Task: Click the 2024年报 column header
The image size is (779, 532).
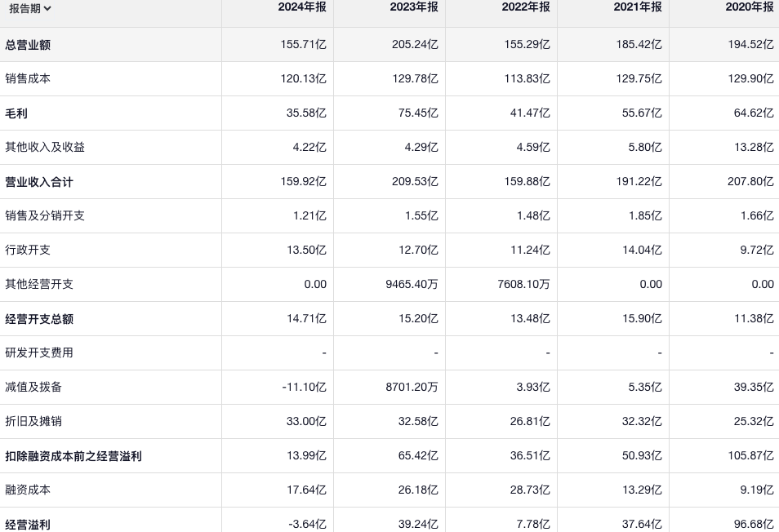Action: tap(302, 7)
